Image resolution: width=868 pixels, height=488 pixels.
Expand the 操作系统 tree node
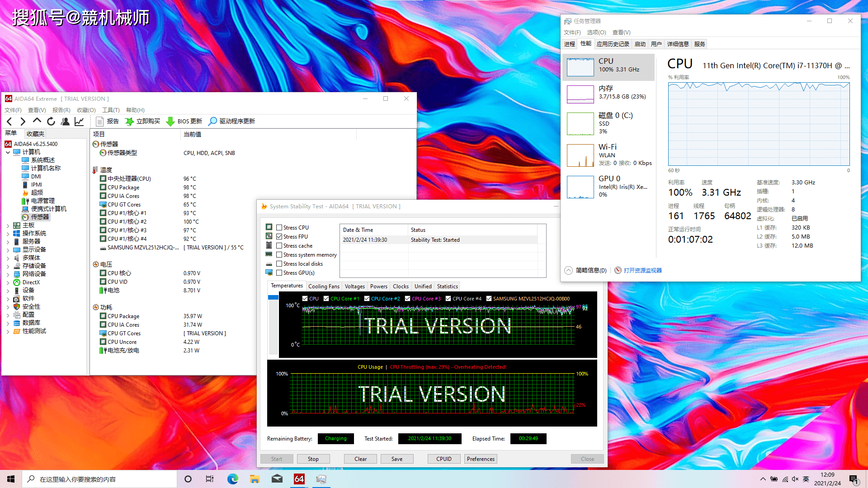click(x=8, y=234)
